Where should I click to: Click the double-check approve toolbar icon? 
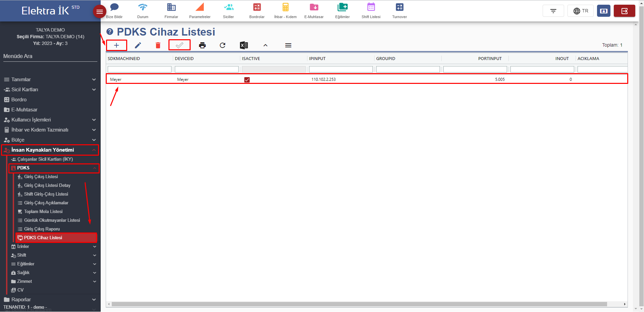click(180, 45)
